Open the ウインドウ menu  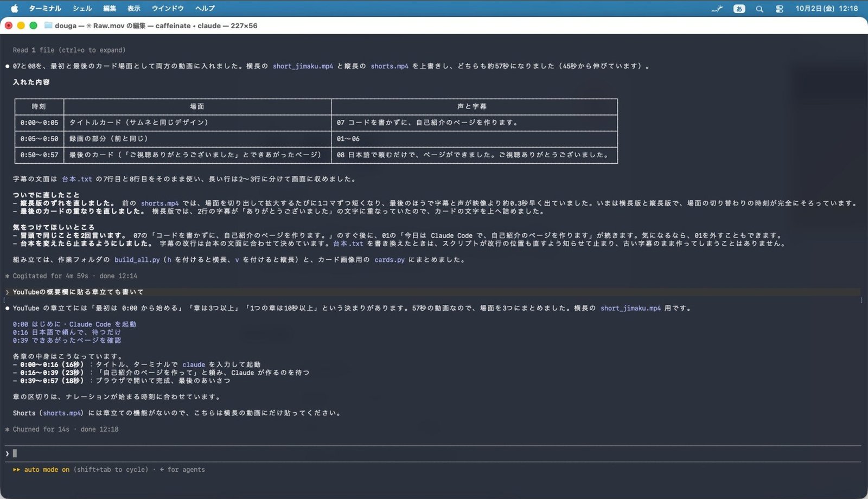tap(168, 8)
